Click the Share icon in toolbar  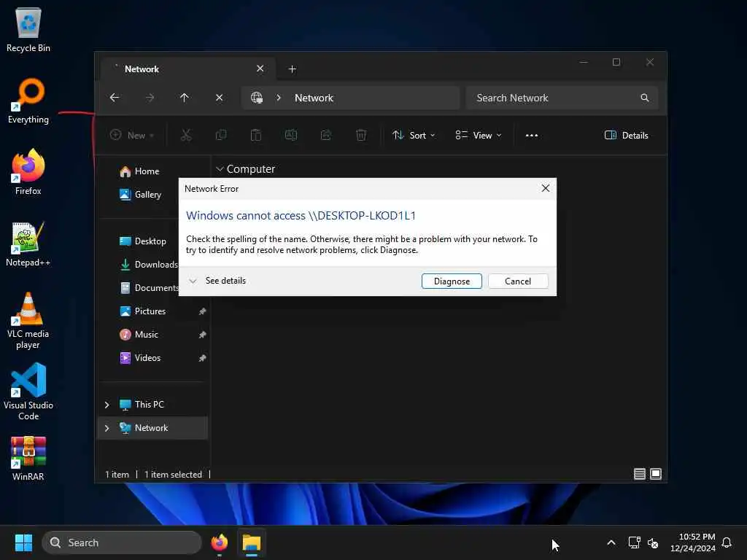click(x=326, y=135)
